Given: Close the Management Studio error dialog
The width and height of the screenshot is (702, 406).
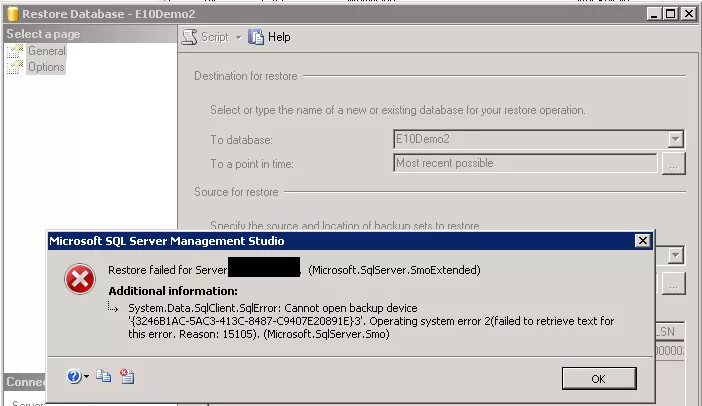Looking at the screenshot, I should 642,241.
